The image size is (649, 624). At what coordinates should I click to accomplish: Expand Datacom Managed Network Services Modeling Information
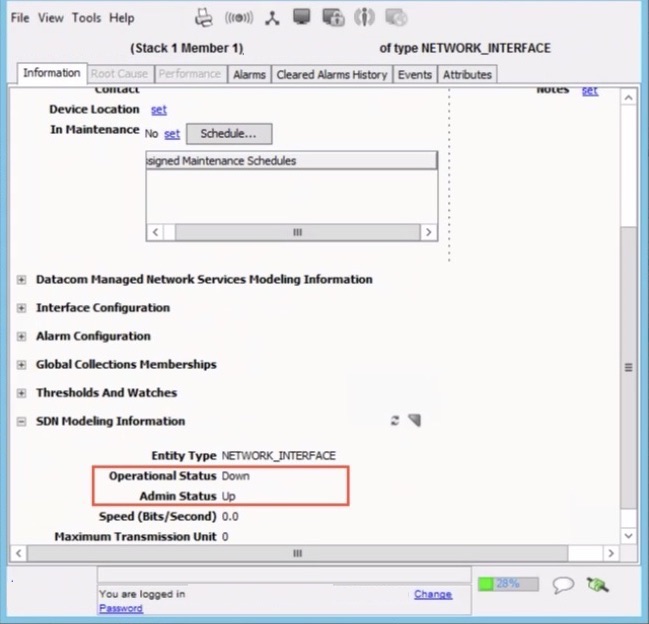pos(22,280)
